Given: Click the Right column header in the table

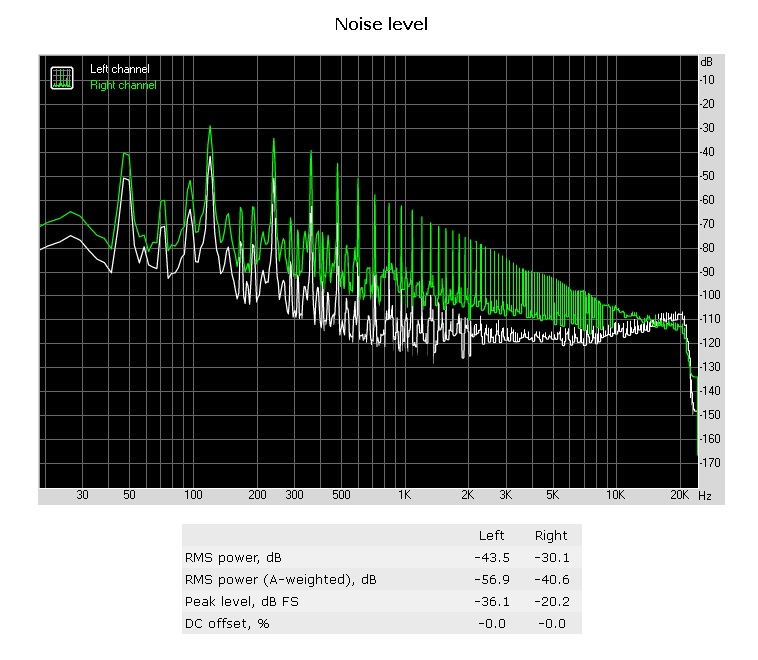Looking at the screenshot, I should tap(551, 535).
